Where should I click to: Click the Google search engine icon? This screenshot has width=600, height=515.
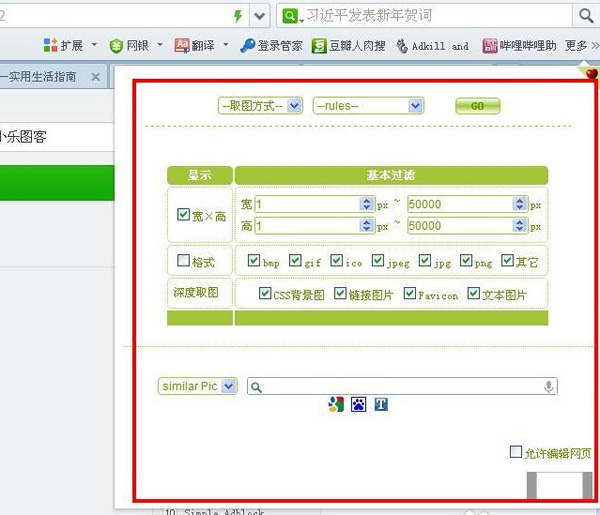336,405
